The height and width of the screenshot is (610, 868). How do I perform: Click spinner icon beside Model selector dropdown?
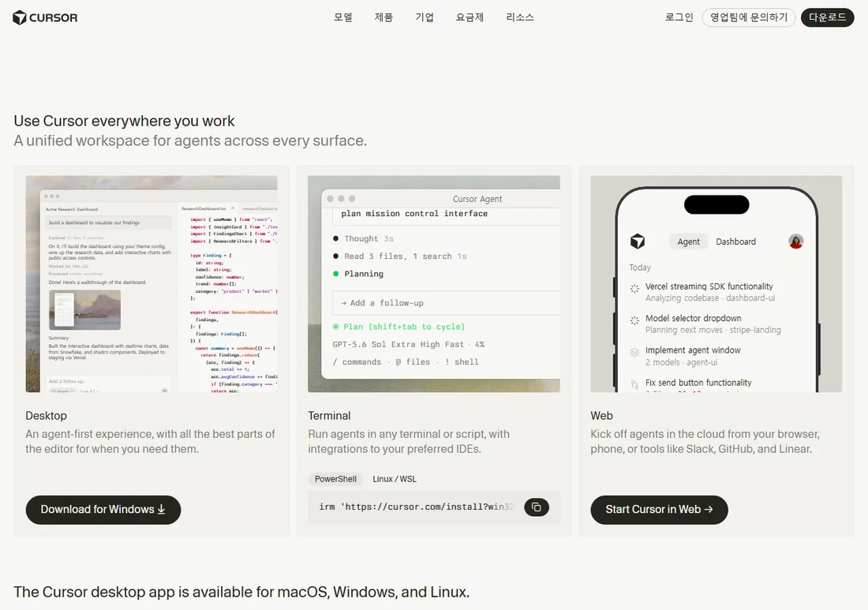pos(635,320)
